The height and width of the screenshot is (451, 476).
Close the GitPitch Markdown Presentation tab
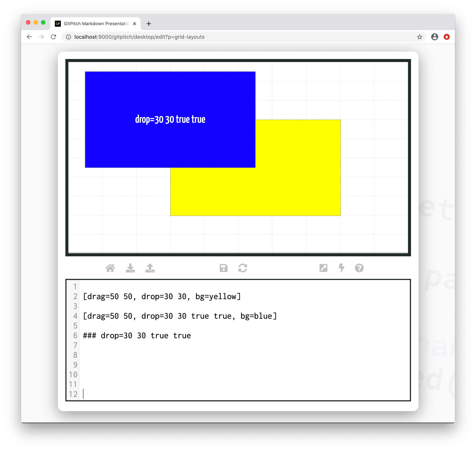click(x=134, y=23)
